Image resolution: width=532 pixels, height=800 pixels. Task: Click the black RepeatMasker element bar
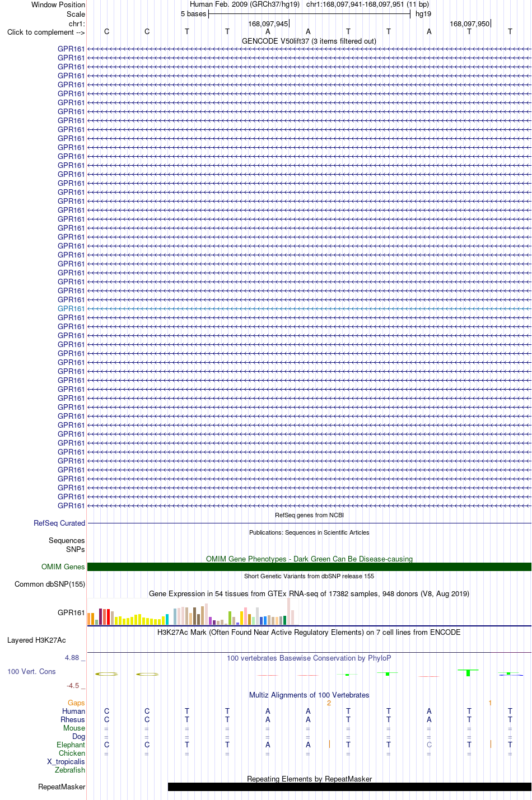[349, 787]
